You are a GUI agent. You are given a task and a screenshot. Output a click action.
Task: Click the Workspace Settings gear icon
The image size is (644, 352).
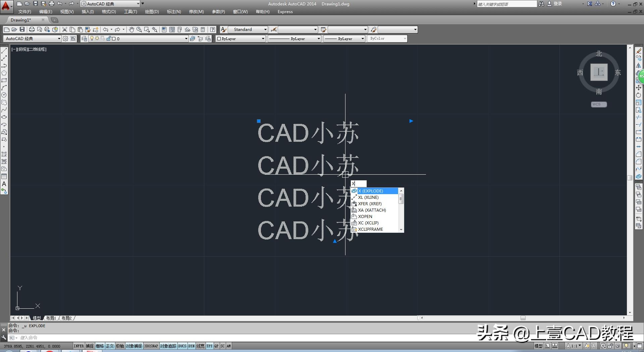pos(65,39)
